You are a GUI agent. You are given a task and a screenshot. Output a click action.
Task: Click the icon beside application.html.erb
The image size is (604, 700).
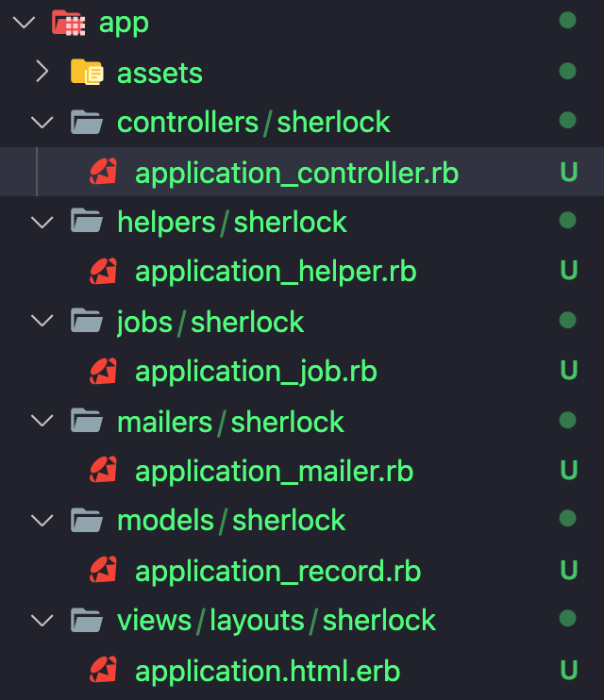point(104,670)
